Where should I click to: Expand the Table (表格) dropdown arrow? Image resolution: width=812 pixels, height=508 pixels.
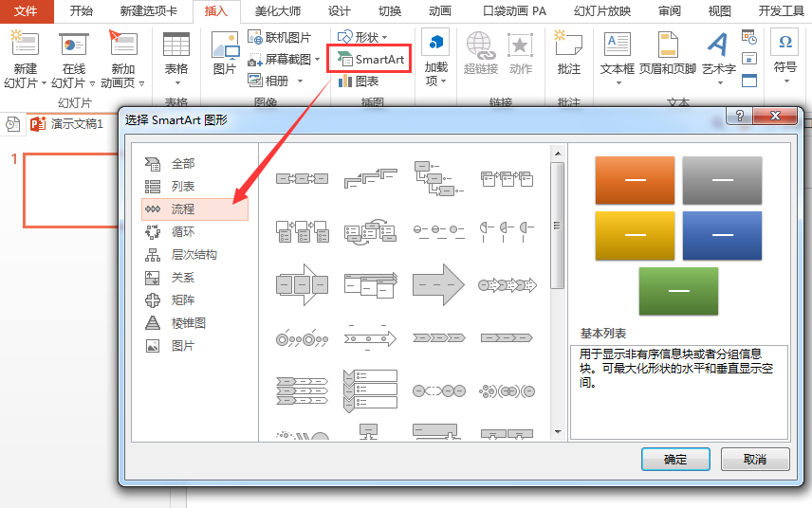click(176, 82)
